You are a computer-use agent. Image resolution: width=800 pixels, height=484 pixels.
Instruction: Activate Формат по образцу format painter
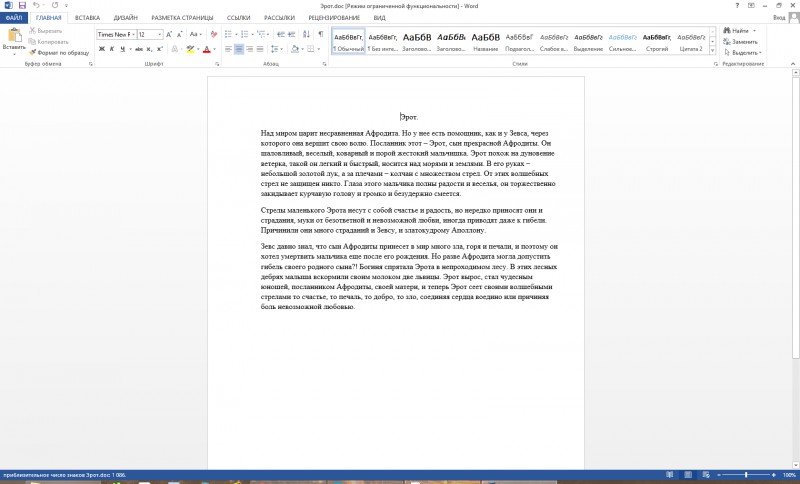(x=59, y=53)
